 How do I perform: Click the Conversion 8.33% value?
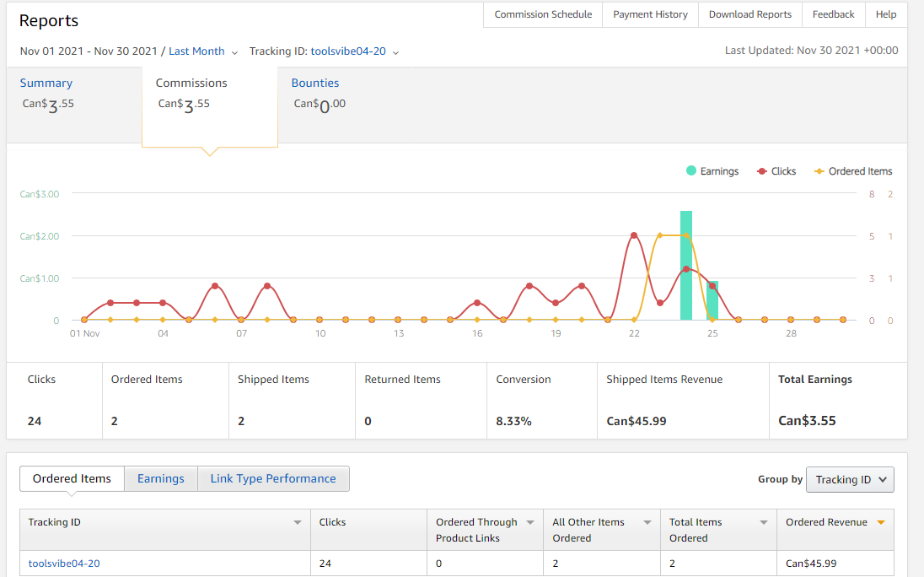coord(514,422)
